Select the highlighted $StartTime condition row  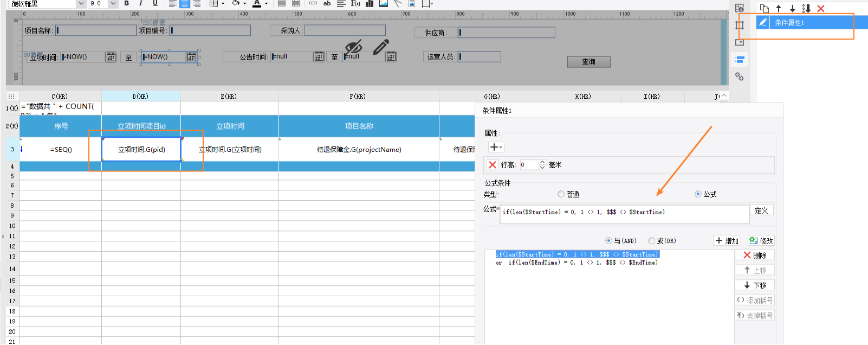point(577,254)
